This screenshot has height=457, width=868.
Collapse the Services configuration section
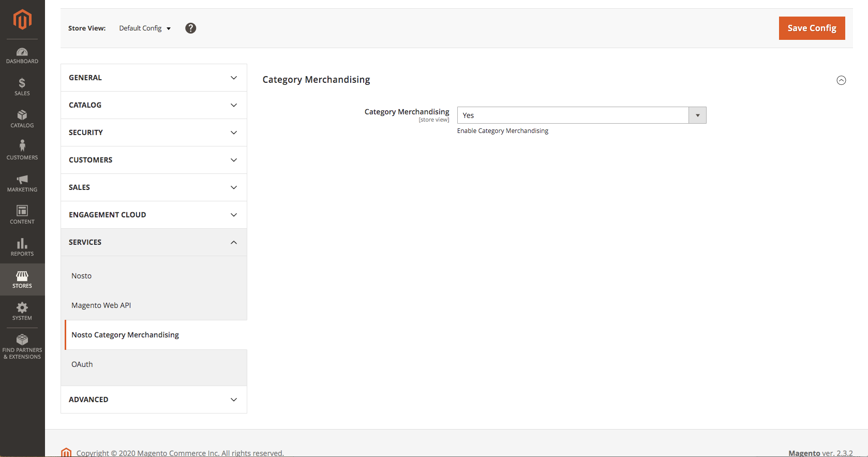[154, 242]
